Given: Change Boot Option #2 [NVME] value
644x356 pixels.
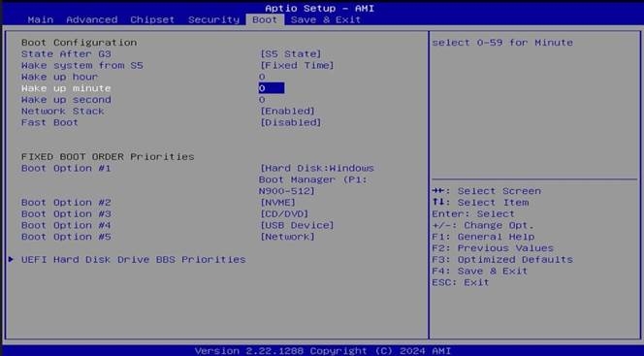Looking at the screenshot, I should 277,203.
